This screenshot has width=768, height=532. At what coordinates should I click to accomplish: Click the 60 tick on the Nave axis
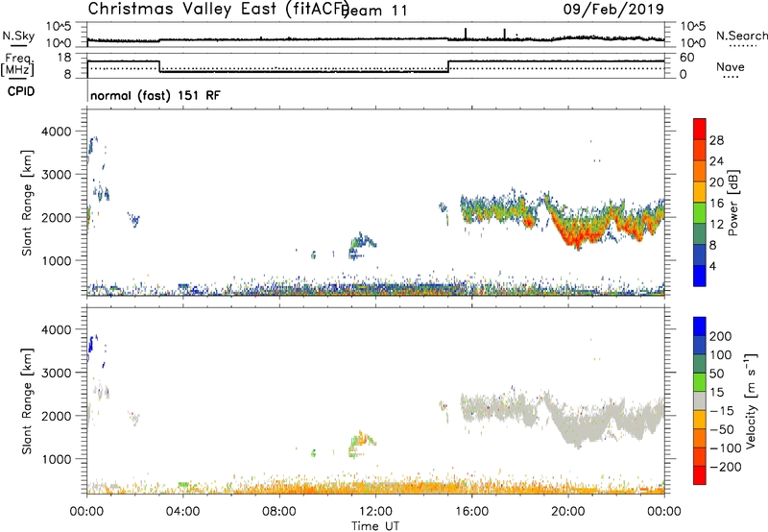tap(686, 58)
